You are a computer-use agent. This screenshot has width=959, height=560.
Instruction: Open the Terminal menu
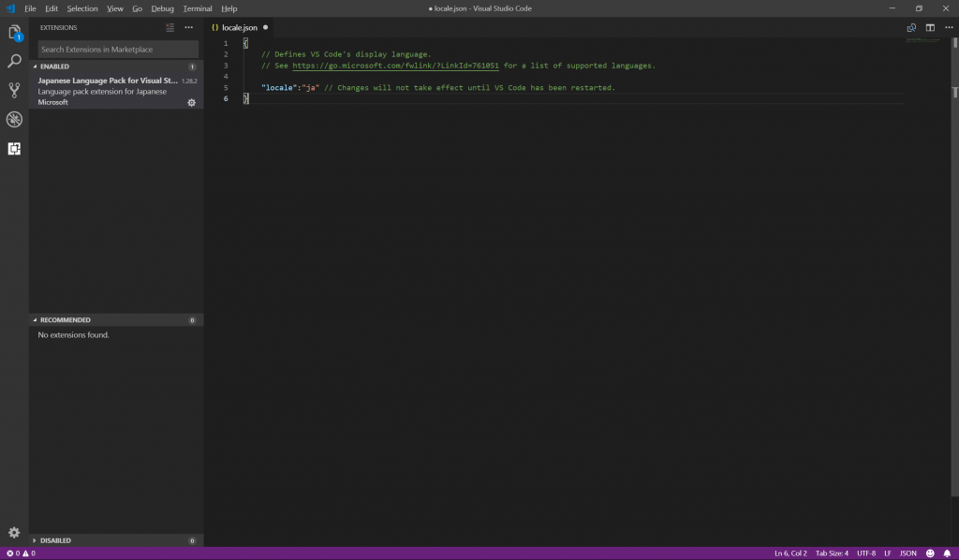pyautogui.click(x=197, y=8)
